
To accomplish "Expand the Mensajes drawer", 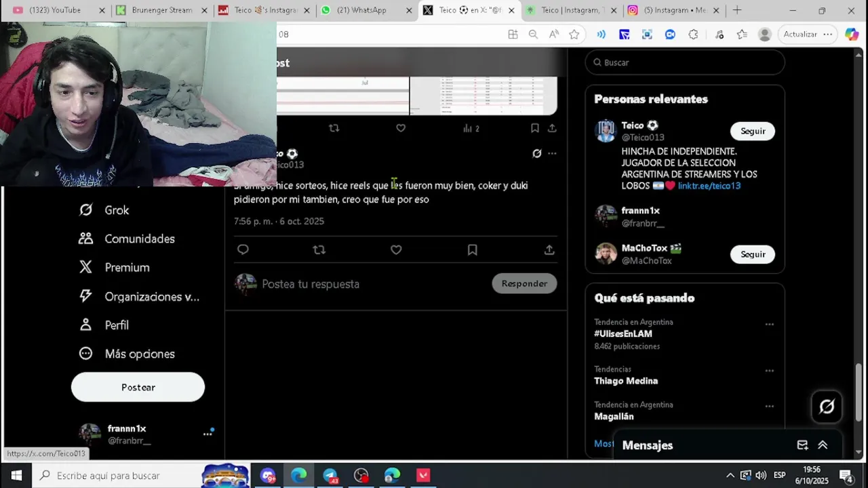I will [x=823, y=445].
